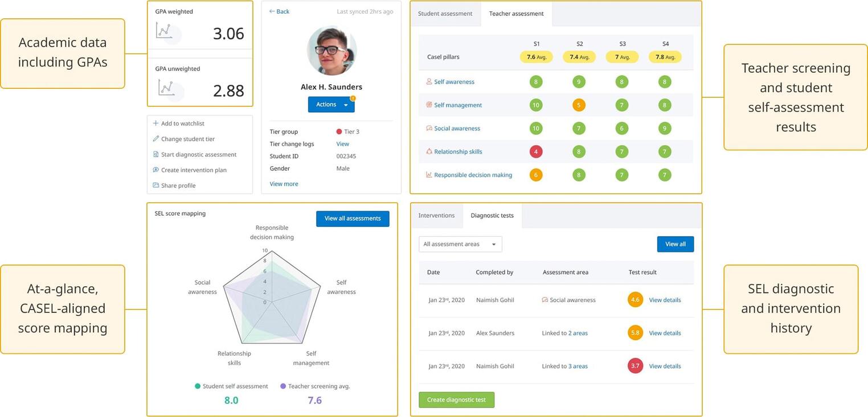Click the Self awareness pillar icon
This screenshot has width=868, height=417.
pos(429,82)
